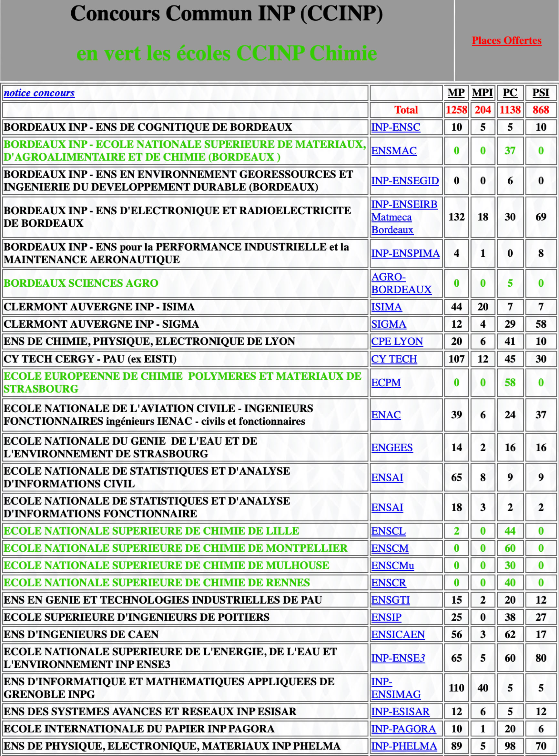
Task: Select the PSI column header link
Action: click(x=540, y=93)
